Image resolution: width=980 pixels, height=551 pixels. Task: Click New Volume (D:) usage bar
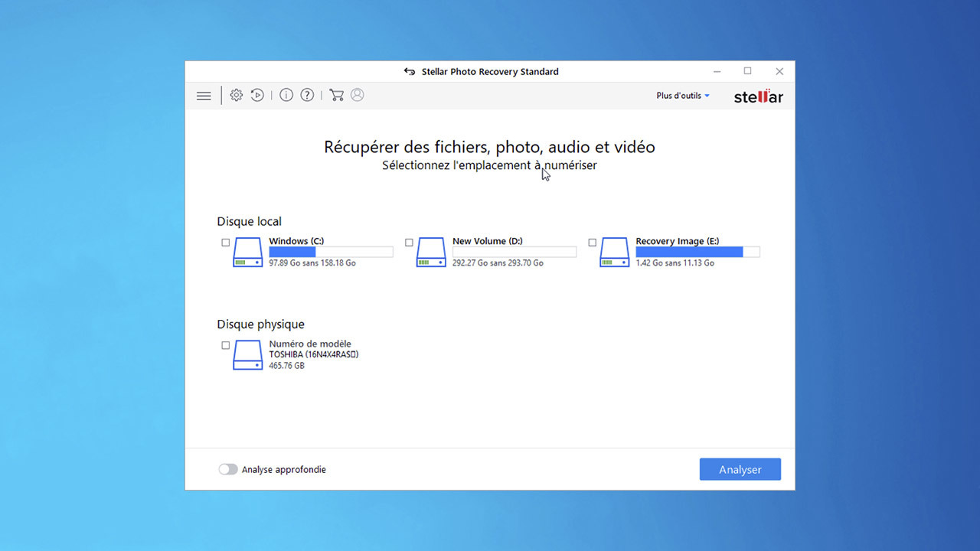pyautogui.click(x=514, y=252)
